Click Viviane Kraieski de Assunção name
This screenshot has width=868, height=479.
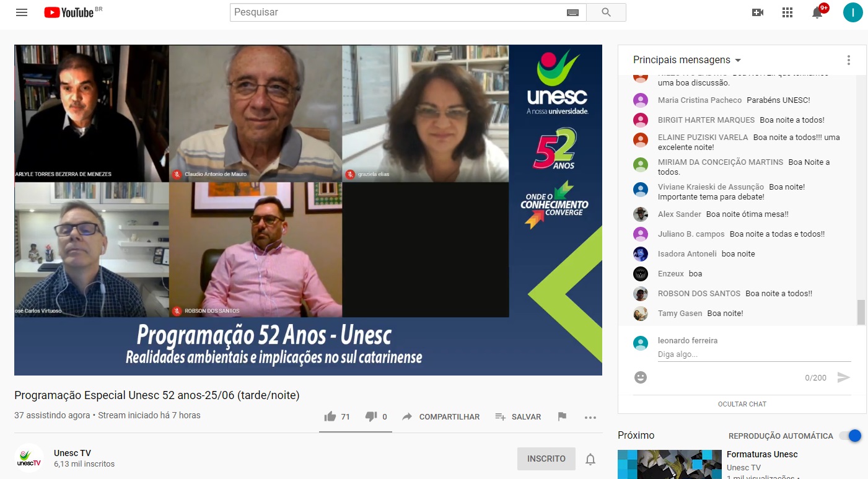tap(711, 187)
